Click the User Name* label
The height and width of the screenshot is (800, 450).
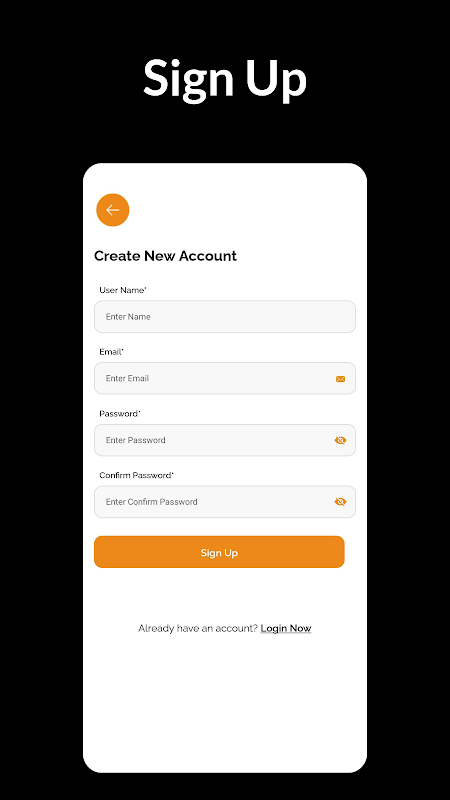click(123, 290)
